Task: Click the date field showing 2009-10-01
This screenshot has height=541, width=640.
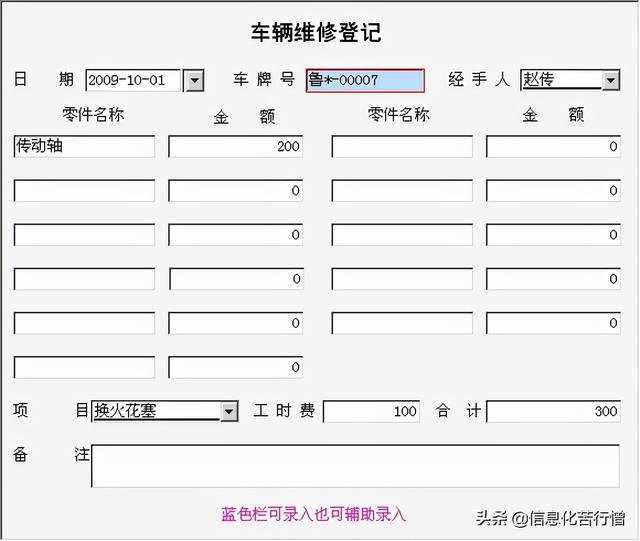Action: coord(133,80)
